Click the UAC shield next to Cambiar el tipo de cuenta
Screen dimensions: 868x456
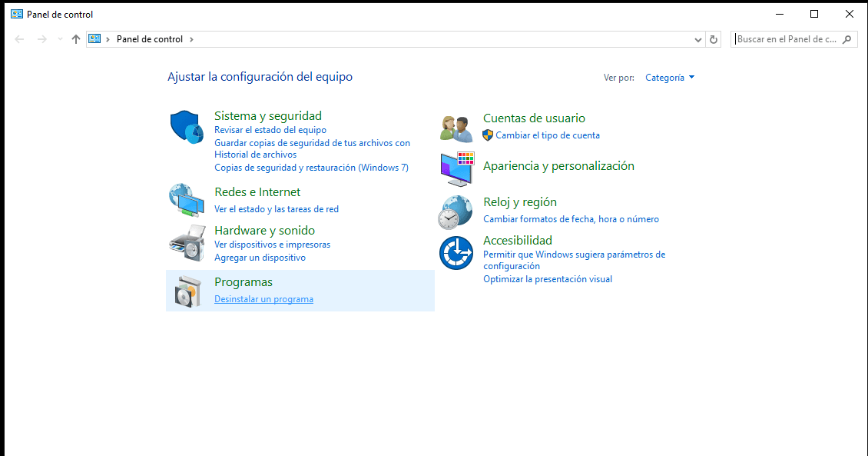point(488,135)
